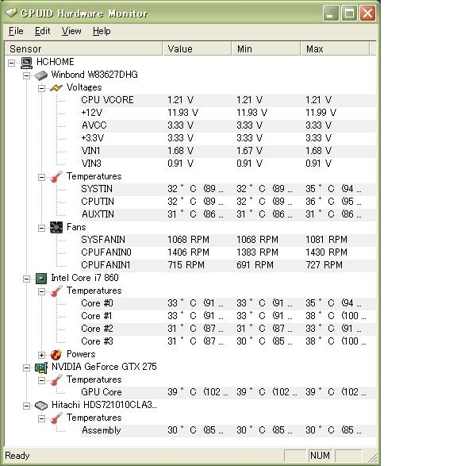This screenshot has height=466, width=476.
Task: Click the Value column header
Action: (x=197, y=48)
